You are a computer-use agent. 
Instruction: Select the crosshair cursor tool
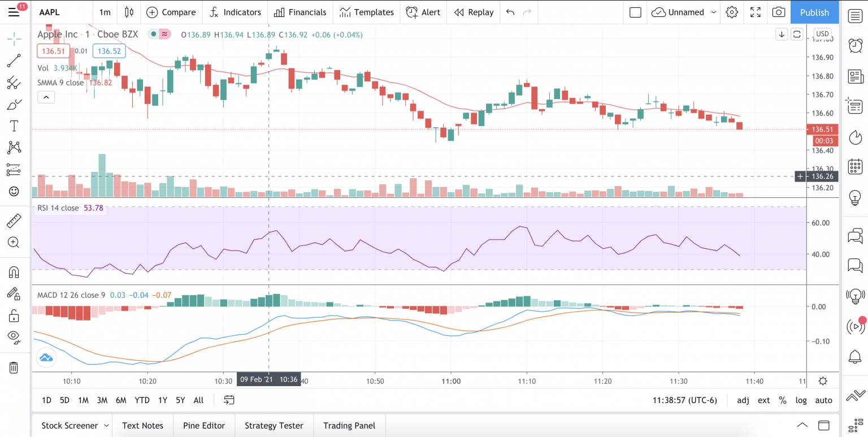point(14,38)
